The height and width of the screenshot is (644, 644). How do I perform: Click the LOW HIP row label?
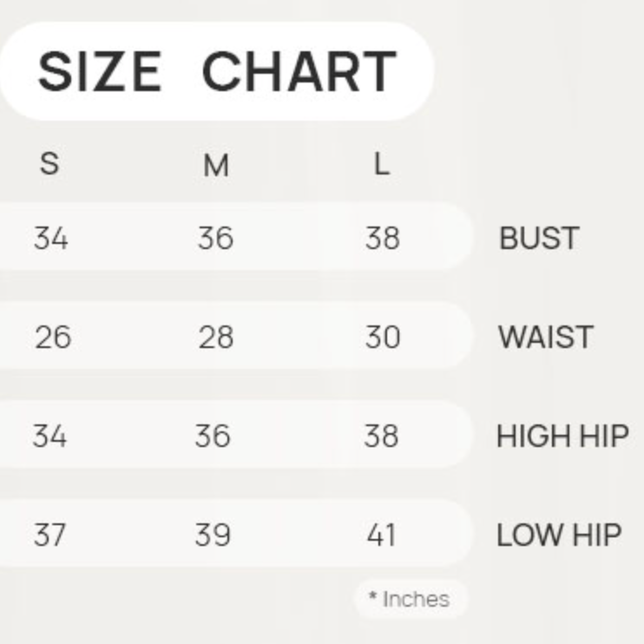point(559,536)
